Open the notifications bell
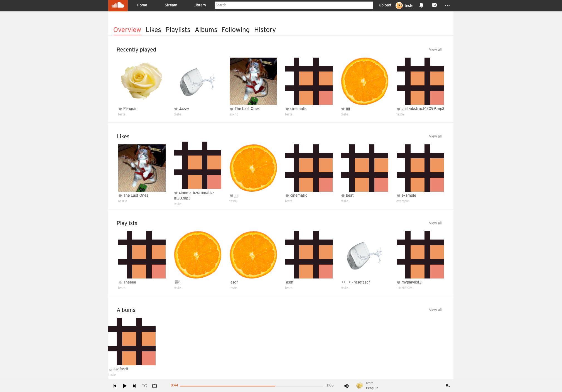The image size is (562, 392). 421,5
